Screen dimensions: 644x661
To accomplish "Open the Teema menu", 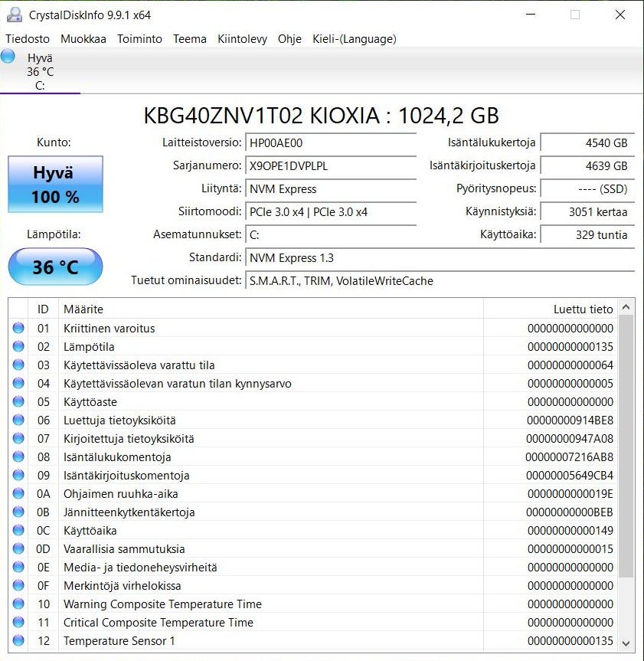I will pyautogui.click(x=190, y=39).
